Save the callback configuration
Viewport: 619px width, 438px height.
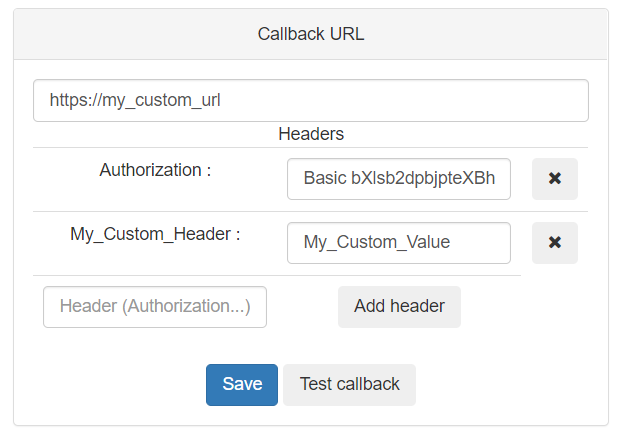tap(242, 385)
